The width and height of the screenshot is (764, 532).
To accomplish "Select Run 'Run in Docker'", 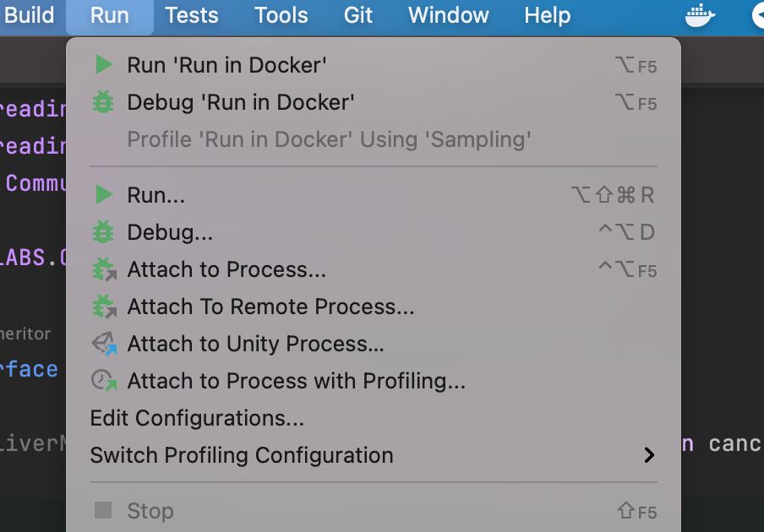I will [374, 65].
